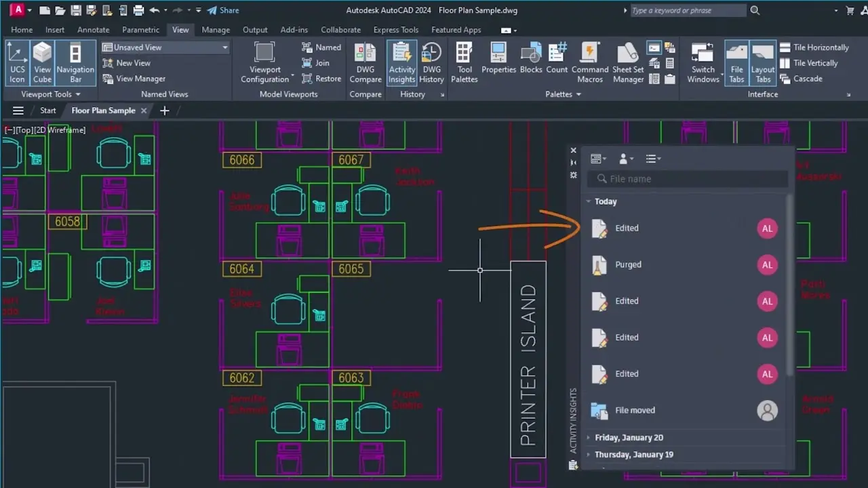868x488 pixels.
Task: Expand the Palettes panel dropdown
Action: (564, 94)
